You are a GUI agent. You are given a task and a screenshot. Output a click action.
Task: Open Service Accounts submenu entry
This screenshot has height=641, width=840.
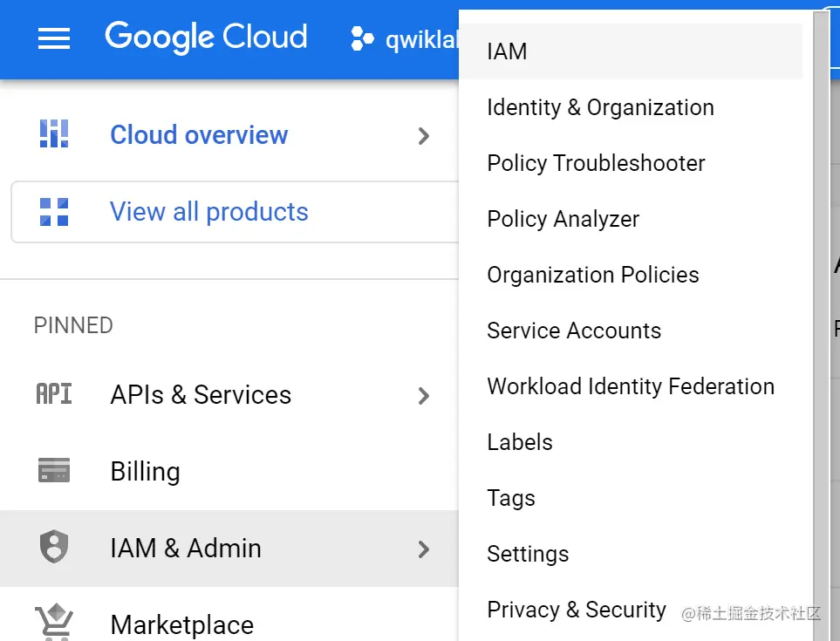coord(574,331)
